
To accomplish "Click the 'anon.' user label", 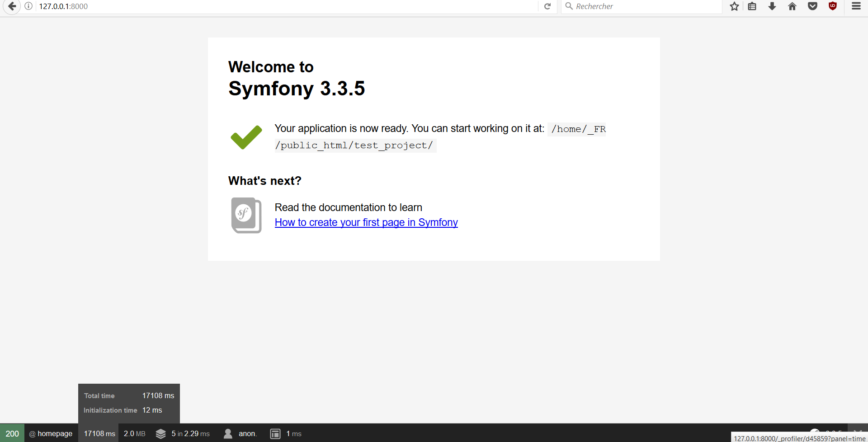I will 248,434.
